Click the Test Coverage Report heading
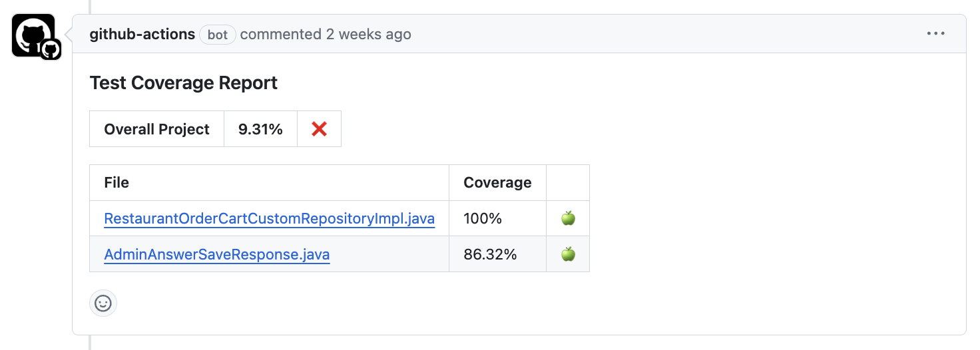This screenshot has width=980, height=350. (184, 83)
